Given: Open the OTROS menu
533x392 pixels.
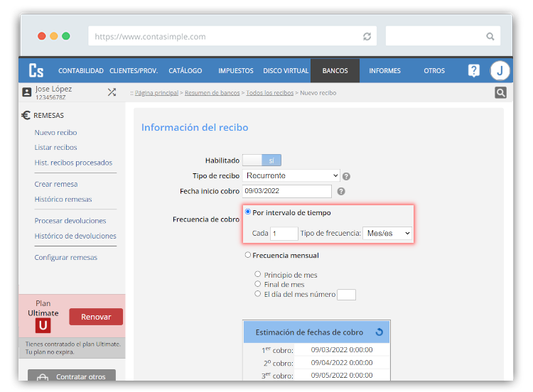Looking at the screenshot, I should coord(434,70).
